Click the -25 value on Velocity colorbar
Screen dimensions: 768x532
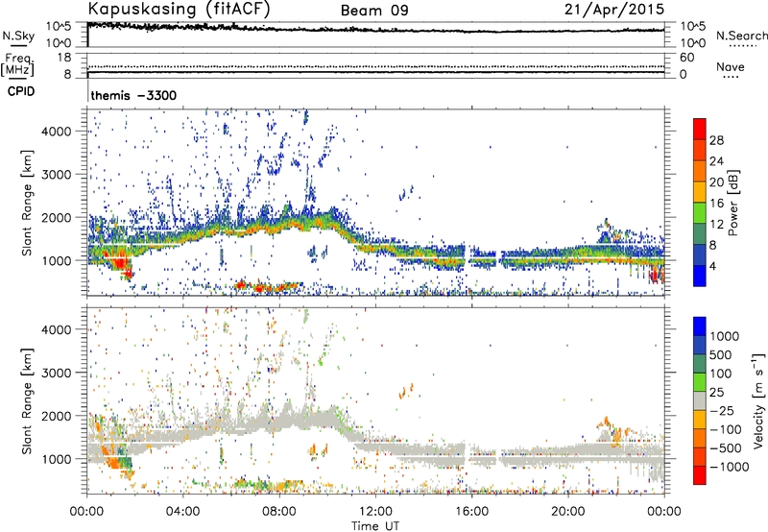(720, 410)
